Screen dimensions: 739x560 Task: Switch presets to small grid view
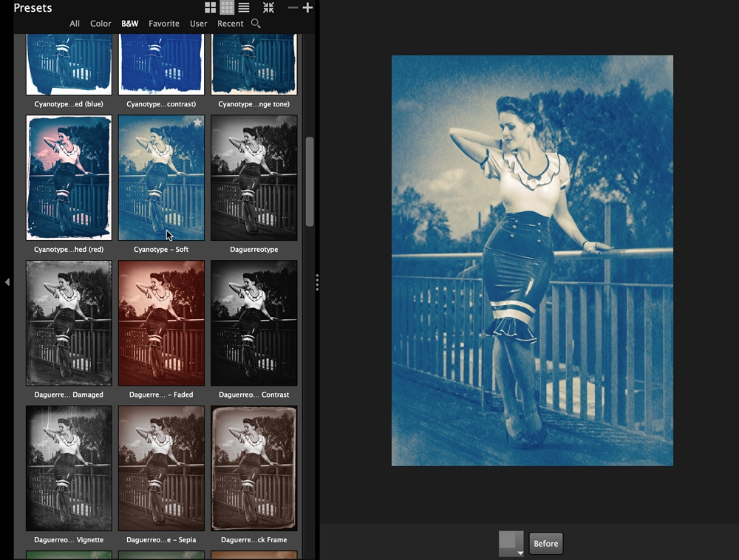227,7
